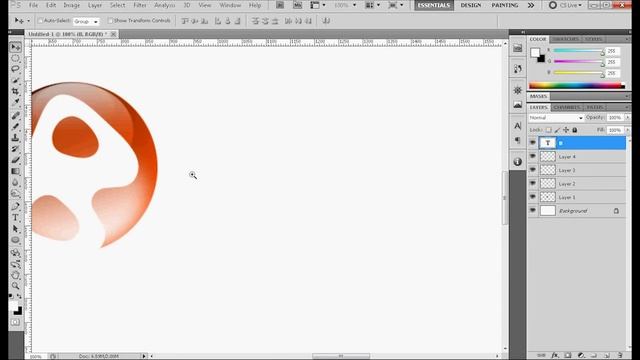Screen dimensions: 640x360
Task: Open the Info panel icon
Action: pyautogui.click(x=518, y=162)
